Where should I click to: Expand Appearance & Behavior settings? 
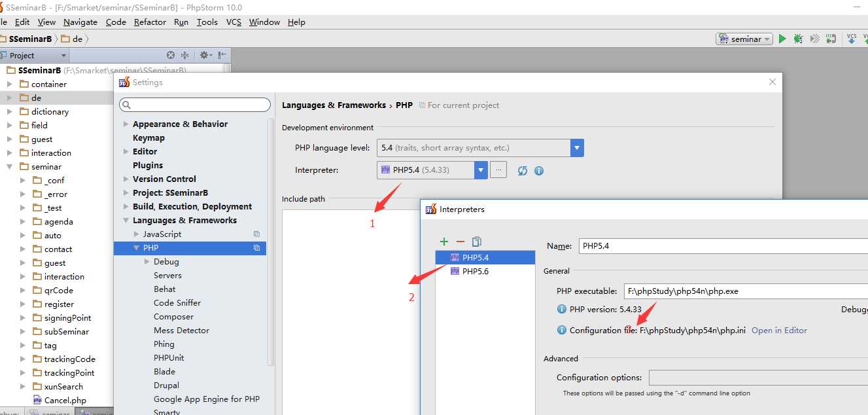click(126, 124)
